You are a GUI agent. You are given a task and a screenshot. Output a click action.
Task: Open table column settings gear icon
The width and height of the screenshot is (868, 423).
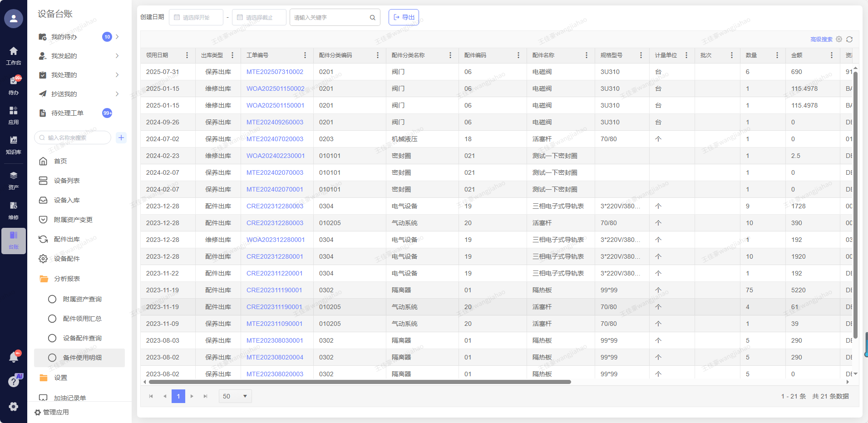pyautogui.click(x=839, y=39)
